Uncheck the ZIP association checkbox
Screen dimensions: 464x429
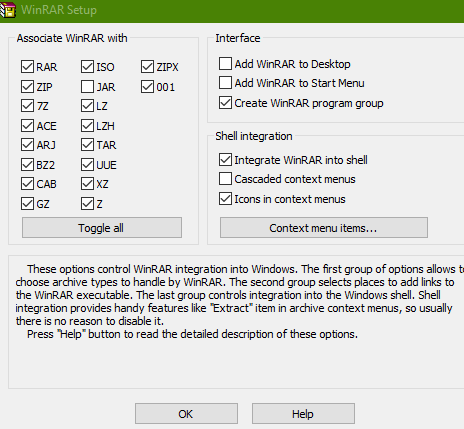coord(27,87)
